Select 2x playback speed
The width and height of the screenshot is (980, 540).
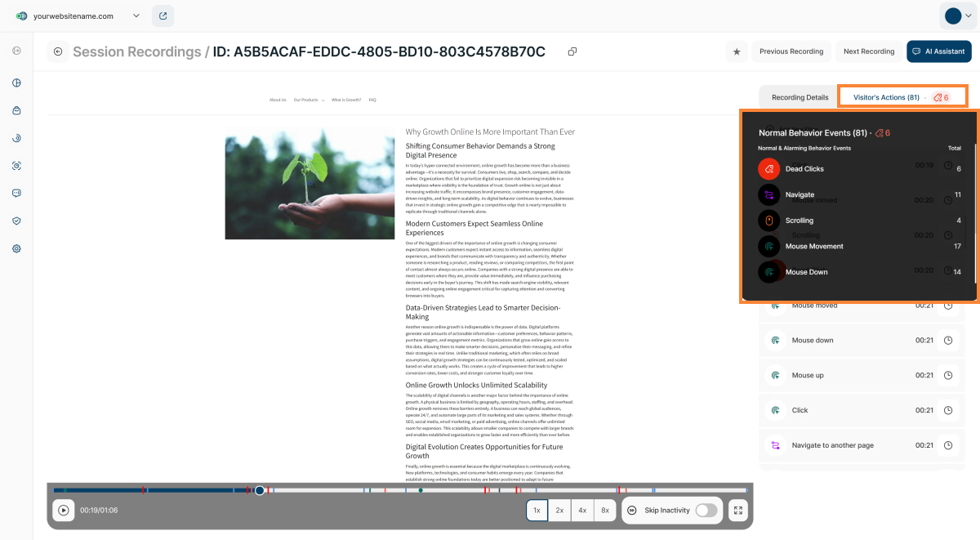pyautogui.click(x=559, y=510)
